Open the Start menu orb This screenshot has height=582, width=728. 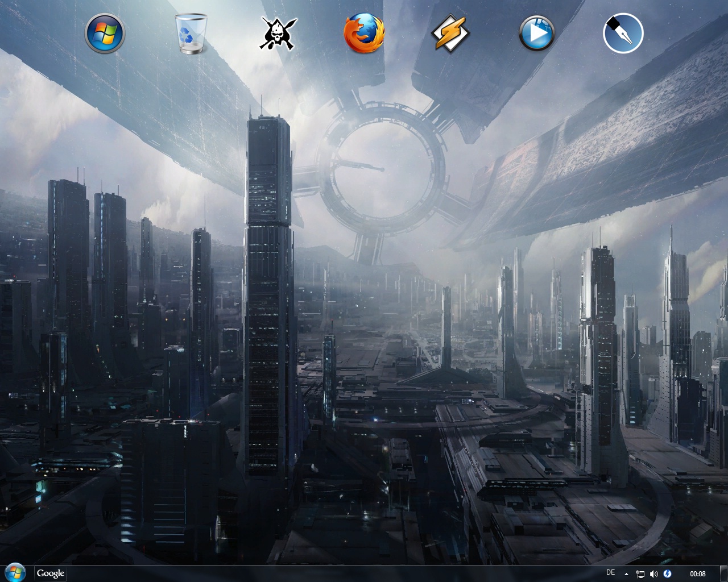tap(15, 573)
